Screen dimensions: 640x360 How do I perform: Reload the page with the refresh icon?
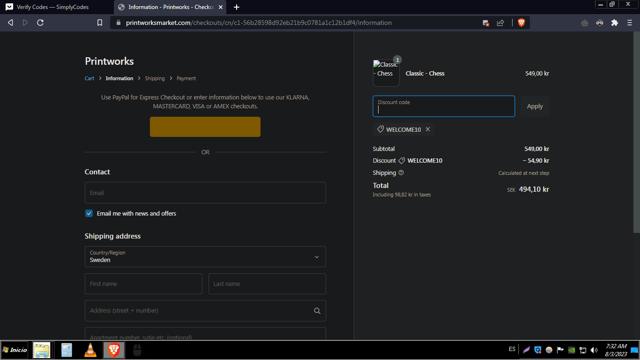pyautogui.click(x=40, y=23)
